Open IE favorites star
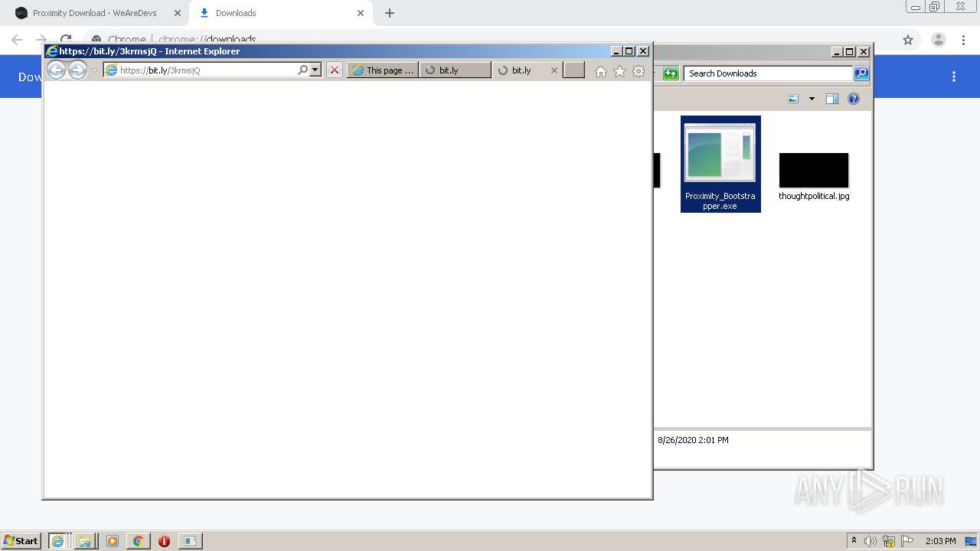This screenshot has width=980, height=551. point(619,71)
